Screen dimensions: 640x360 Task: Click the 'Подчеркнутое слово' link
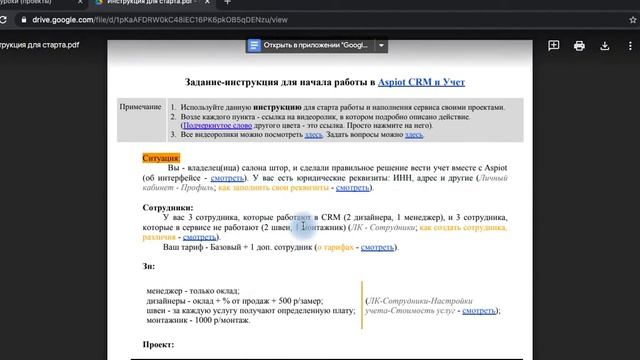(x=217, y=125)
